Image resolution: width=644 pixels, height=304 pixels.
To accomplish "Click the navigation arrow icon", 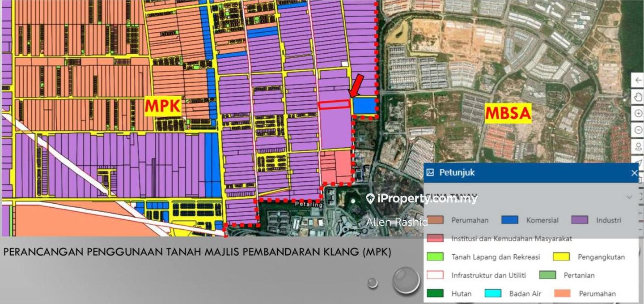I will (x=638, y=162).
